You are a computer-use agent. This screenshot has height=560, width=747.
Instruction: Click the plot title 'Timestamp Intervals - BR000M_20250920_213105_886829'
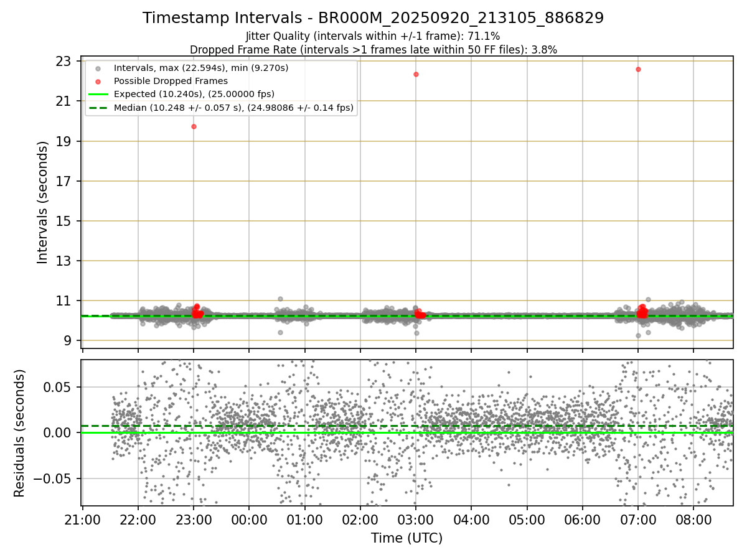[374, 18]
